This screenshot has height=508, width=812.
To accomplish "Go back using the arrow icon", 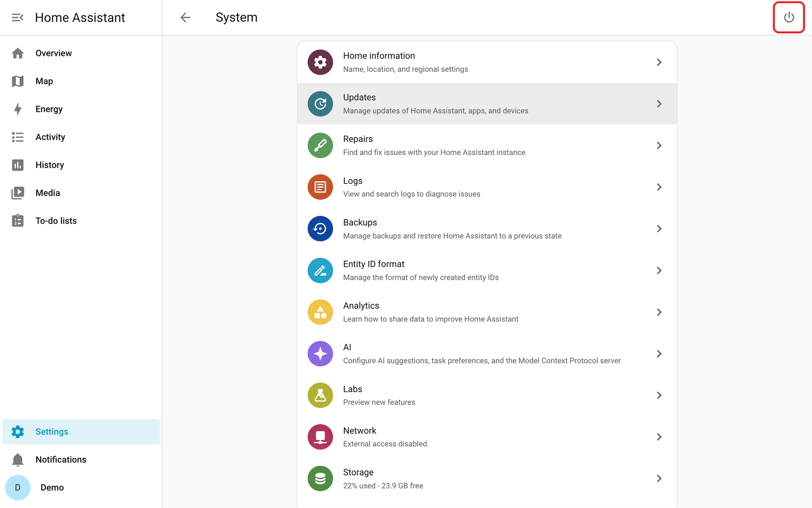I will [185, 18].
